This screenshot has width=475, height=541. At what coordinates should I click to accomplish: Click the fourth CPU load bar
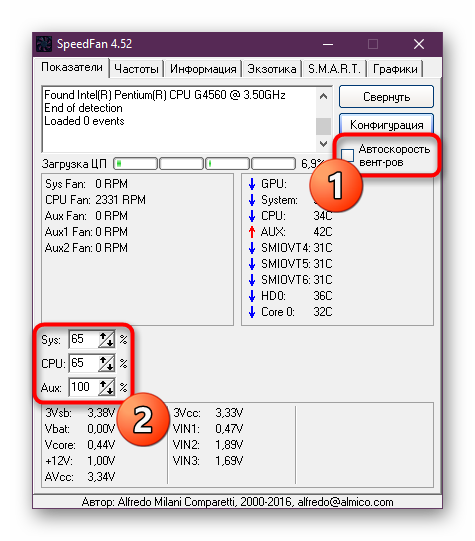pos(274,164)
